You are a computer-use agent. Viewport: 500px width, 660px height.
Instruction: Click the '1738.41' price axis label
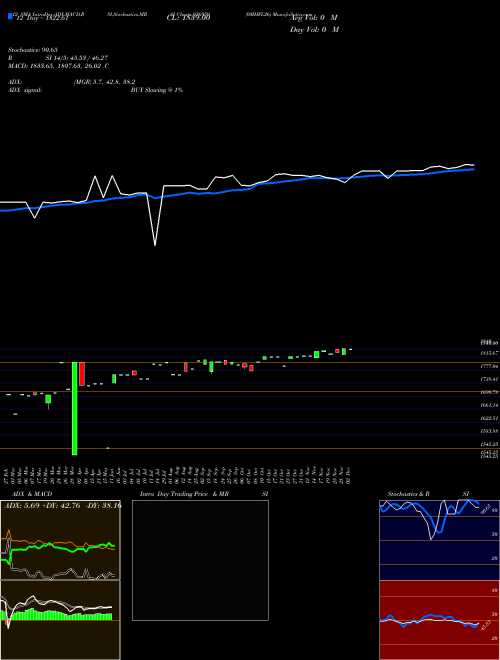point(490,379)
